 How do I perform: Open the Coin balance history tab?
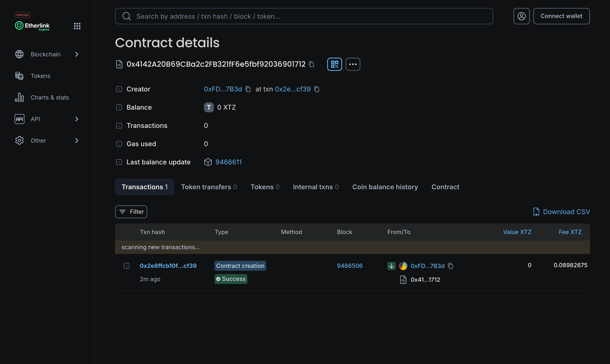[385, 187]
